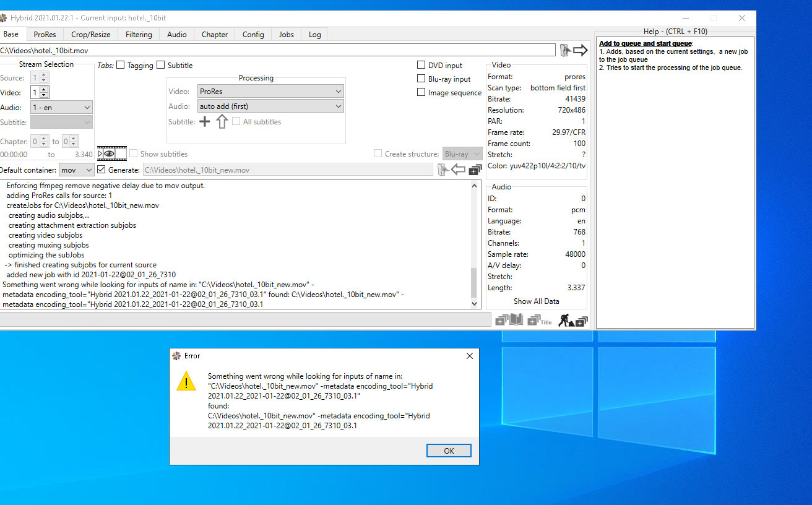Click add-to-queue icon beside the output path
This screenshot has width=812, height=505.
[x=475, y=170]
